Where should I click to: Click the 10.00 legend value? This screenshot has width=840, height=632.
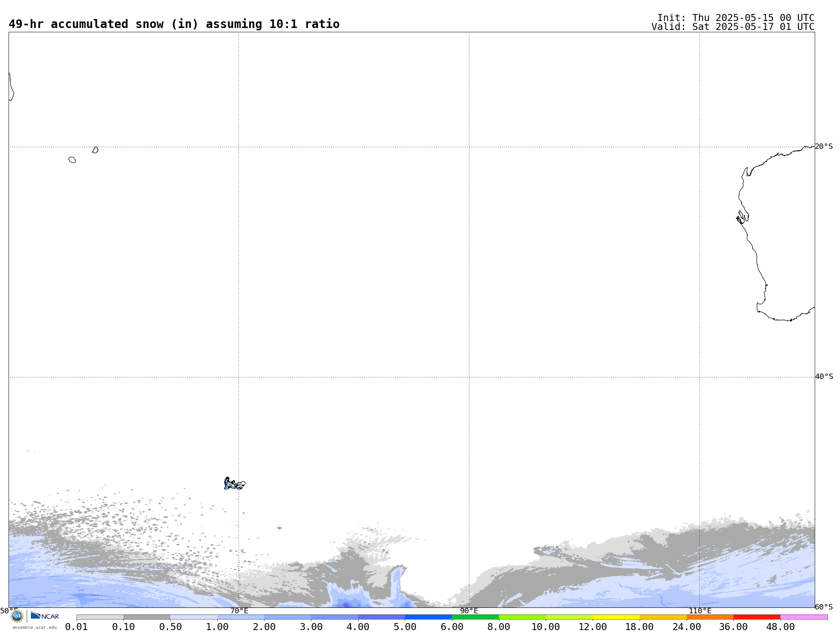click(546, 627)
